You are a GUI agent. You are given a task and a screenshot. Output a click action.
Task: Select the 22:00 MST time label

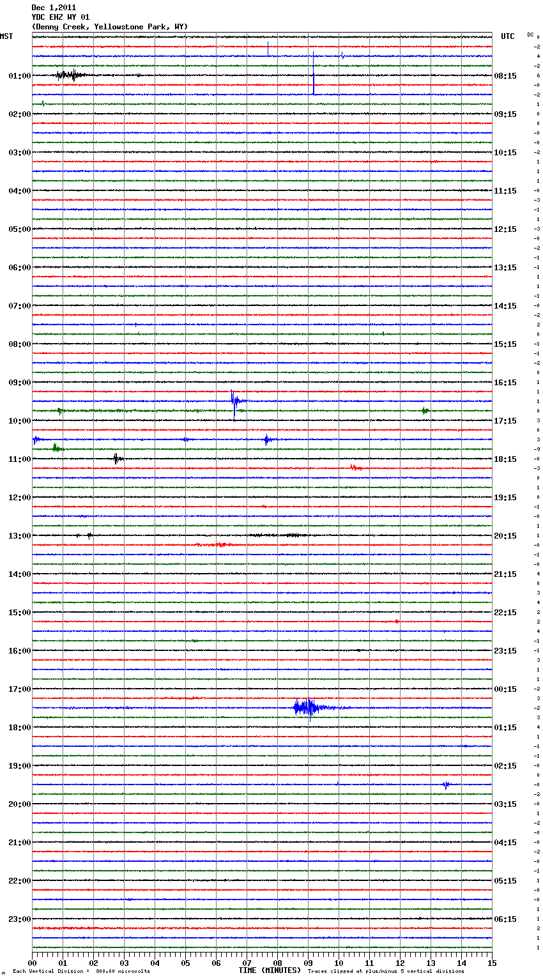(20, 881)
